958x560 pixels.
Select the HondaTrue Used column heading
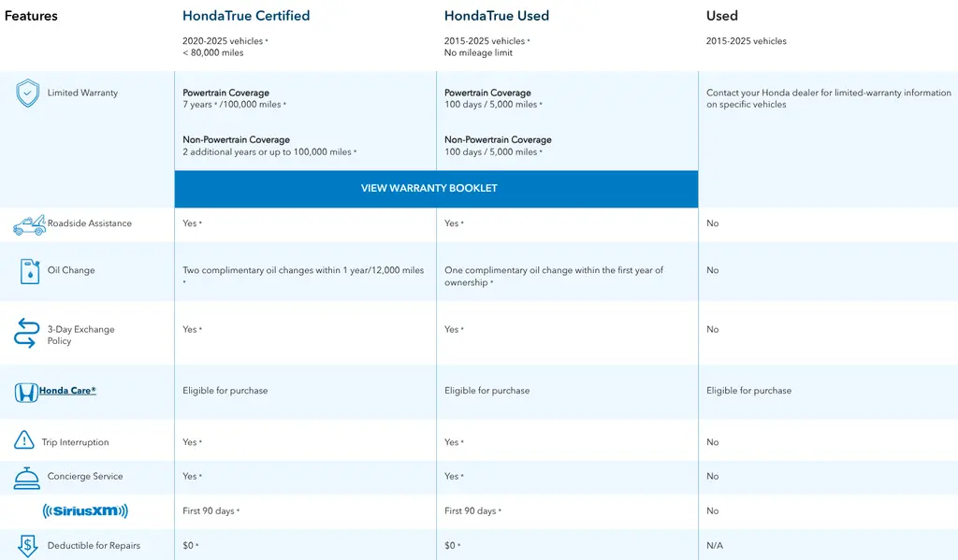click(x=497, y=16)
